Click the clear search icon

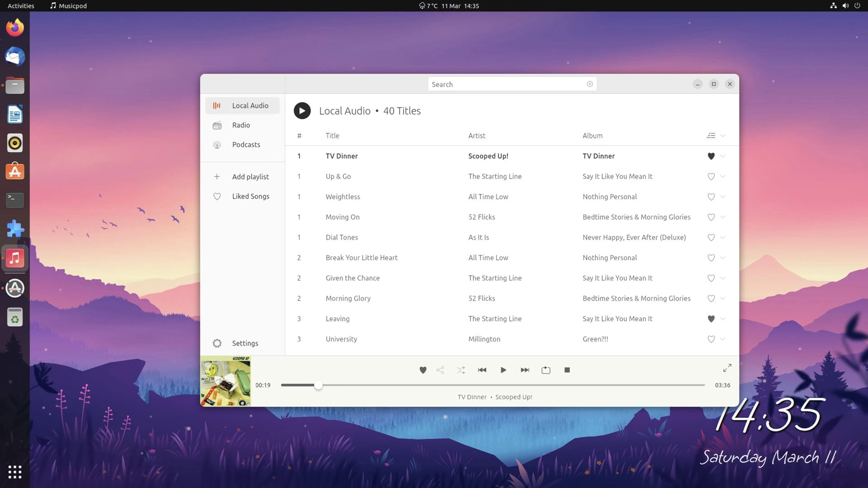[590, 84]
